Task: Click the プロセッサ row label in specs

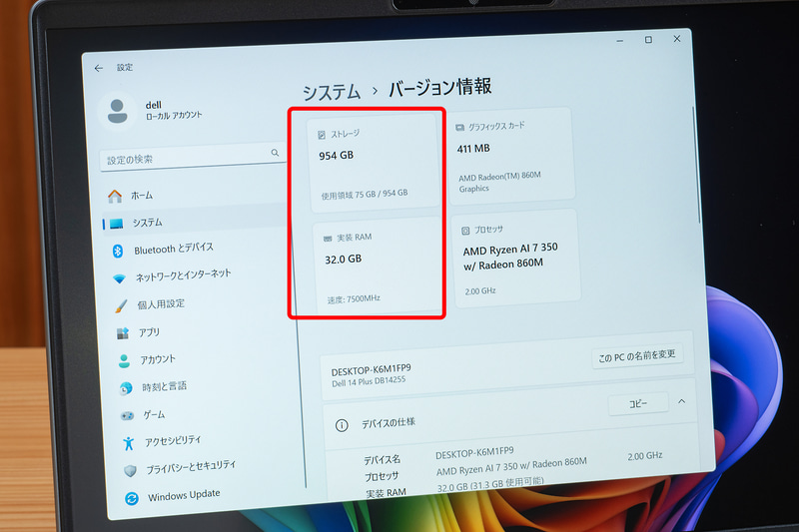Action: click(x=382, y=476)
